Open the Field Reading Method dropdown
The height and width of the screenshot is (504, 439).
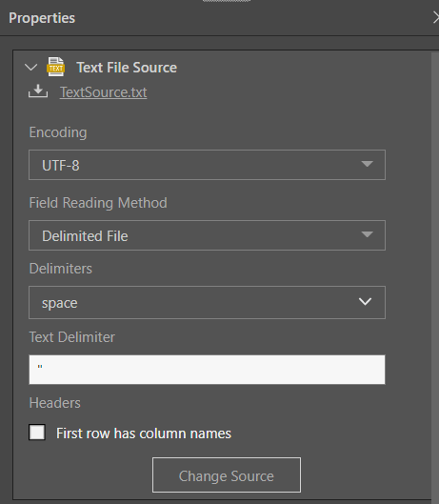click(207, 235)
